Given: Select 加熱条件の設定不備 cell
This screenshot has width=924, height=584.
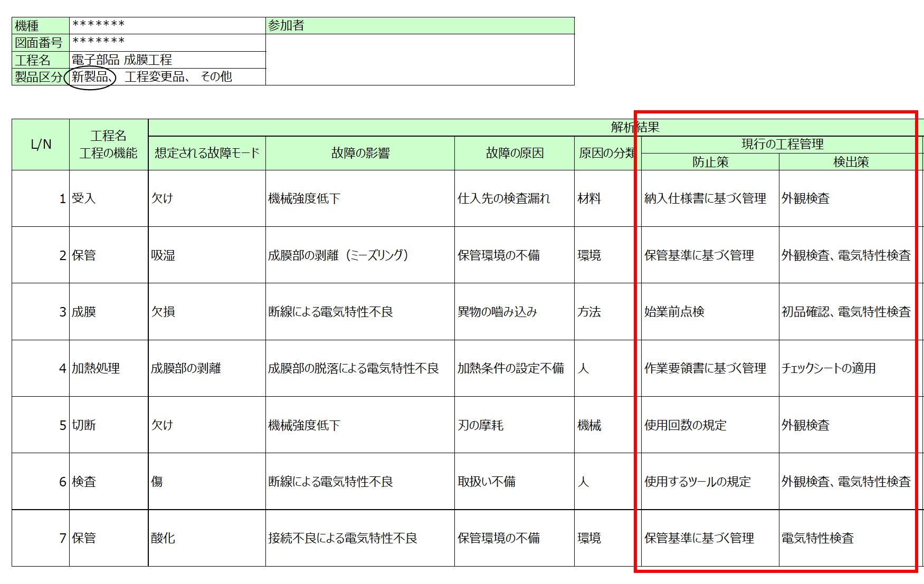Looking at the screenshot, I should click(515, 368).
